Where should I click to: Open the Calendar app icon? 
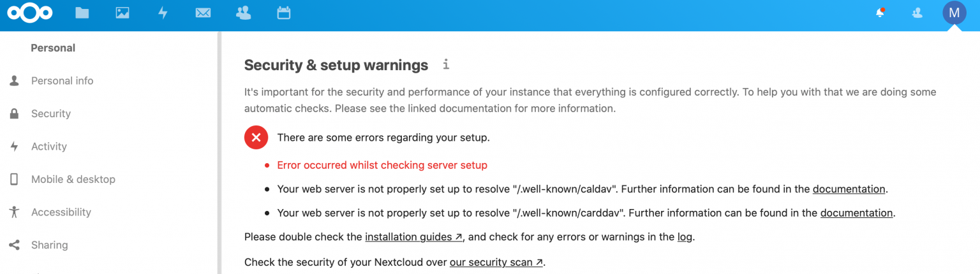(x=284, y=13)
